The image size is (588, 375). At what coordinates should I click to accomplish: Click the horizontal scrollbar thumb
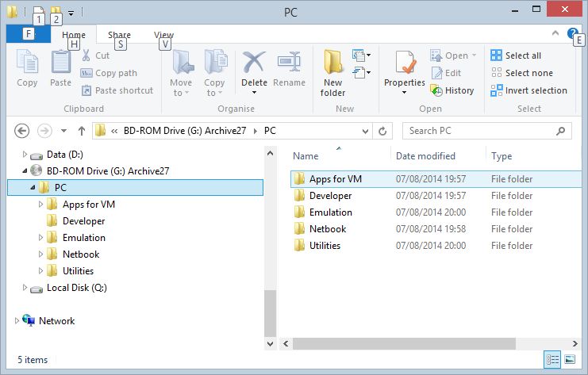pos(404,343)
